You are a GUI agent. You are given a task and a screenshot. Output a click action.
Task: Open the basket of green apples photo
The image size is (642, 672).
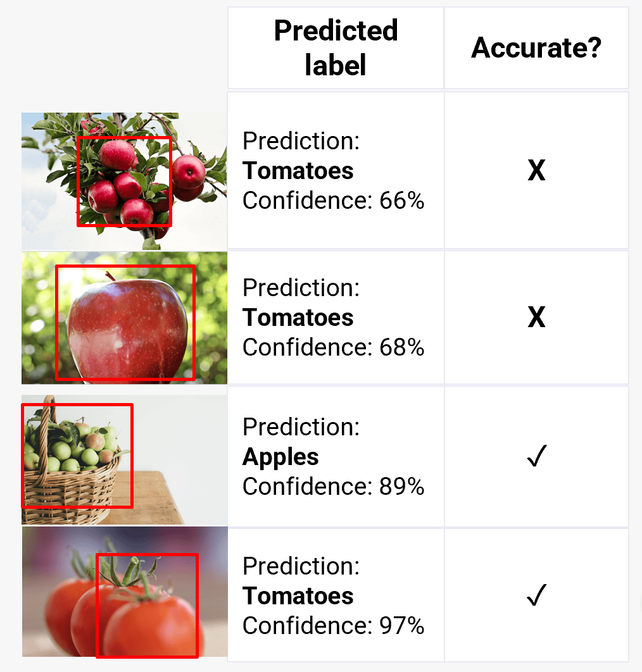[124, 460]
